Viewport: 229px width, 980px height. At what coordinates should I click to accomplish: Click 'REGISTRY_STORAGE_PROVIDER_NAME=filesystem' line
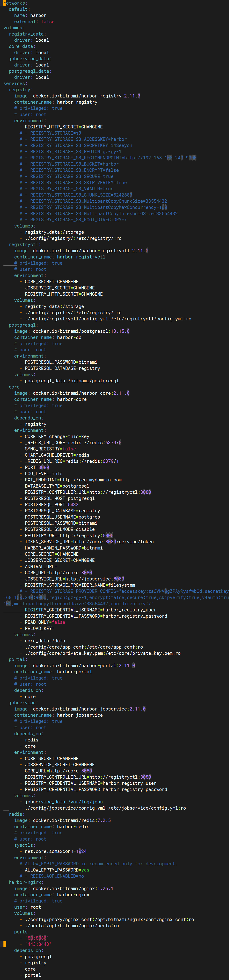(x=77, y=585)
